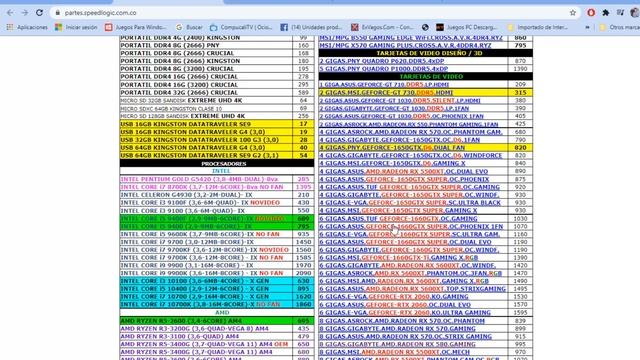The width and height of the screenshot is (640, 360).
Task: Open the EnVegos.Com bookmark
Action: [382, 27]
